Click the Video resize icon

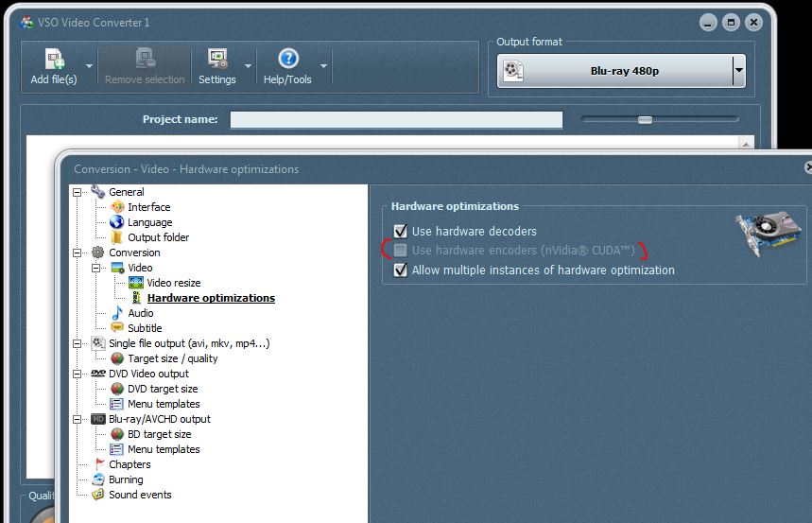(x=136, y=283)
